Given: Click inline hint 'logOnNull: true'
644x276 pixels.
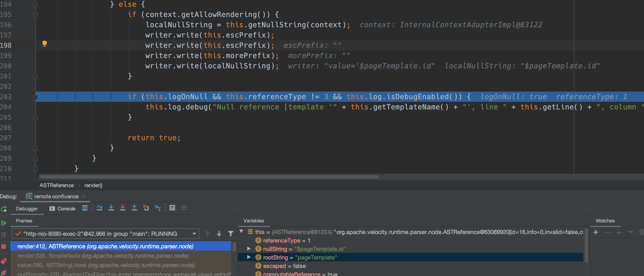Looking at the screenshot, I should tap(513, 97).
